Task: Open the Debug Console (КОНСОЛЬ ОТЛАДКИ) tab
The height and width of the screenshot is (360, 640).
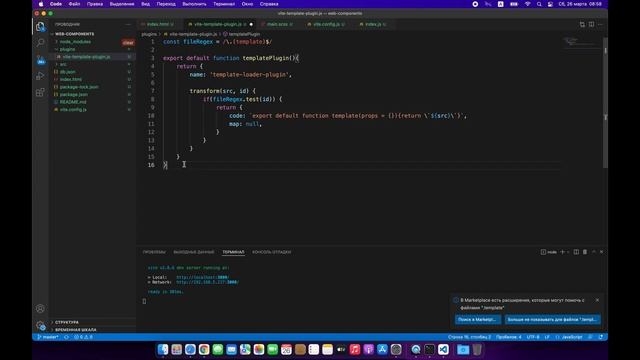Action: (271, 252)
